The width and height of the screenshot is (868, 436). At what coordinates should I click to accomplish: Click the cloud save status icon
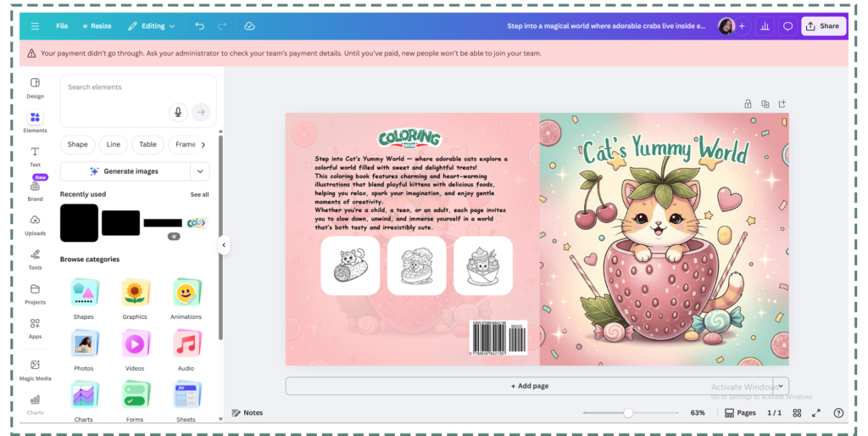coord(249,26)
